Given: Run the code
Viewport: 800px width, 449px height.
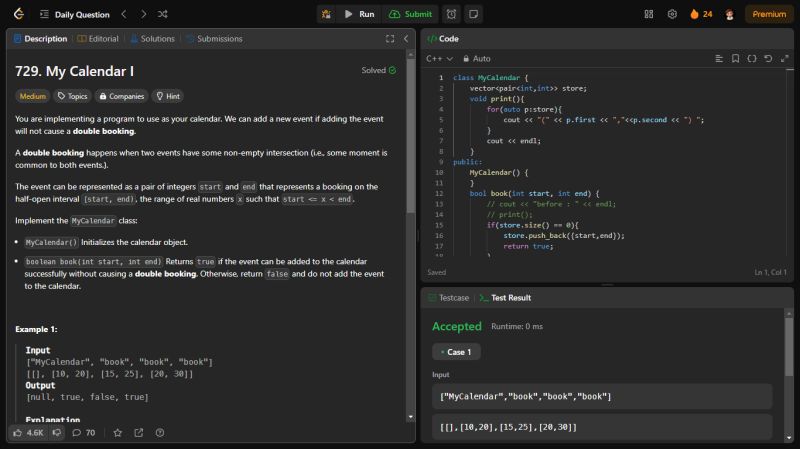Looking at the screenshot, I should click(359, 14).
